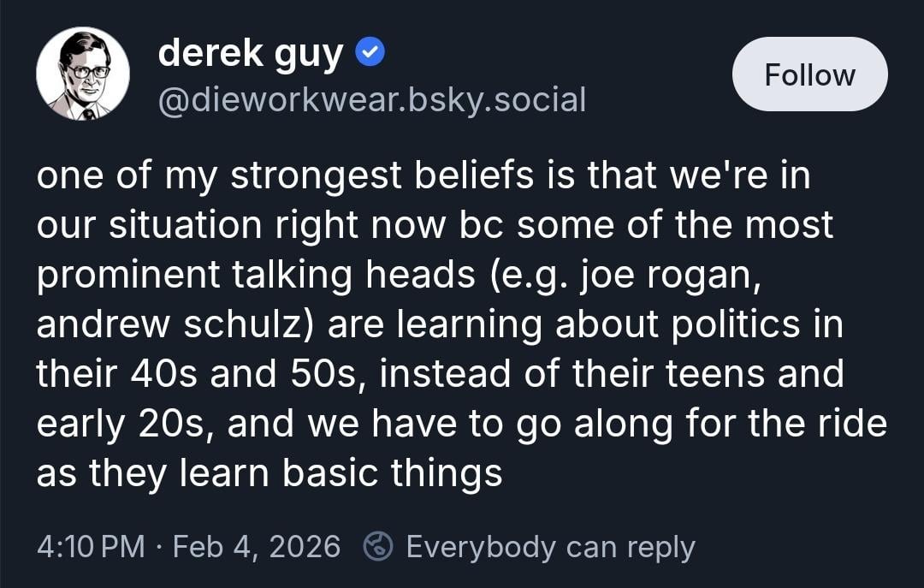This screenshot has width=924, height=588.
Task: Open the "derek guy" display name link
Action: click(251, 54)
